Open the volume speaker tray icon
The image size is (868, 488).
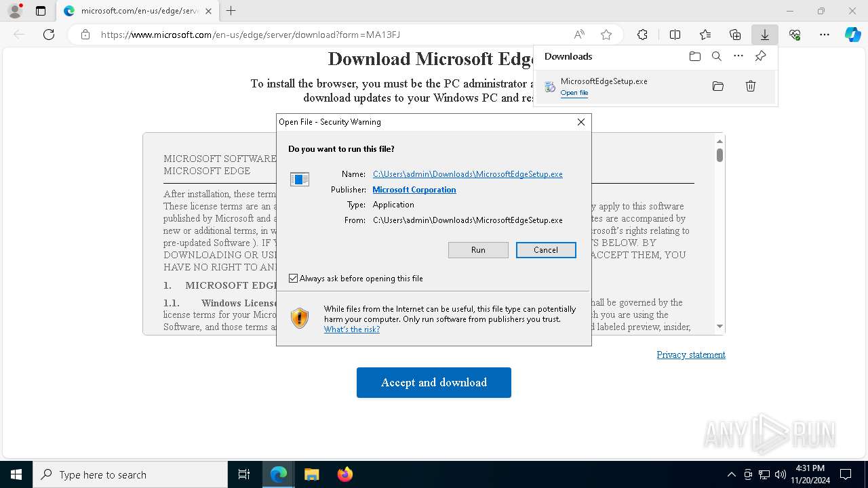pyautogui.click(x=781, y=474)
